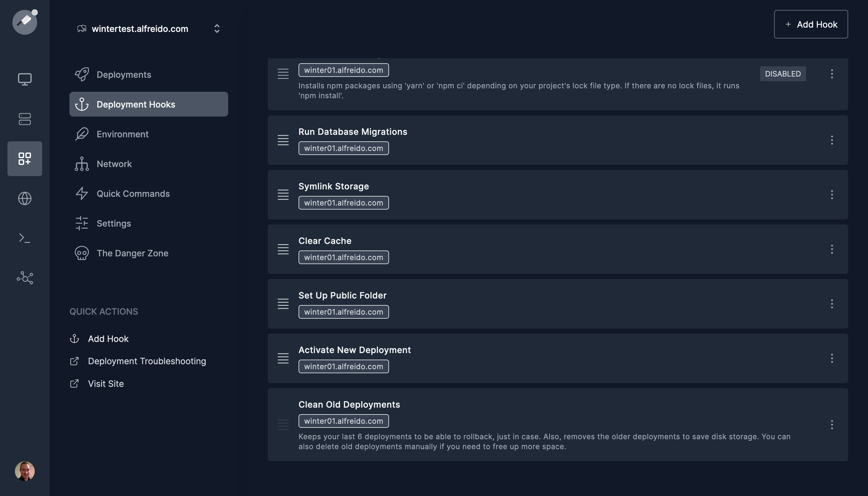Screen dimensions: 868x496
Task: Go to Deployments in the site menu
Action: click(x=124, y=75)
